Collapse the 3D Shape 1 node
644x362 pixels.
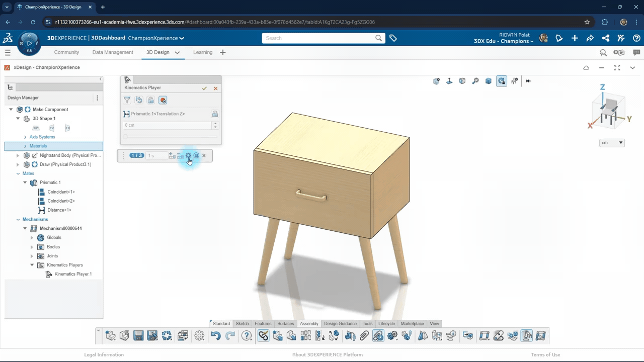click(18, 119)
